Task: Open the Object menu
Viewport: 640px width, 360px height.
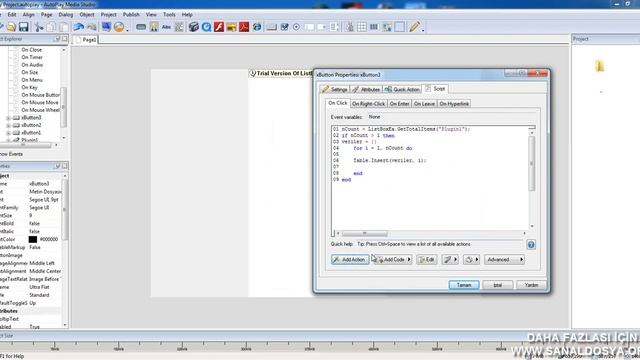Action: pyautogui.click(x=87, y=14)
